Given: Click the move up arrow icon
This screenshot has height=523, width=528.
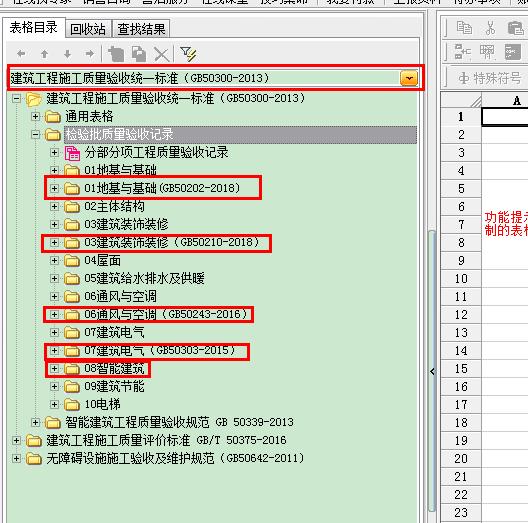Looking at the screenshot, I should [x=44, y=54].
